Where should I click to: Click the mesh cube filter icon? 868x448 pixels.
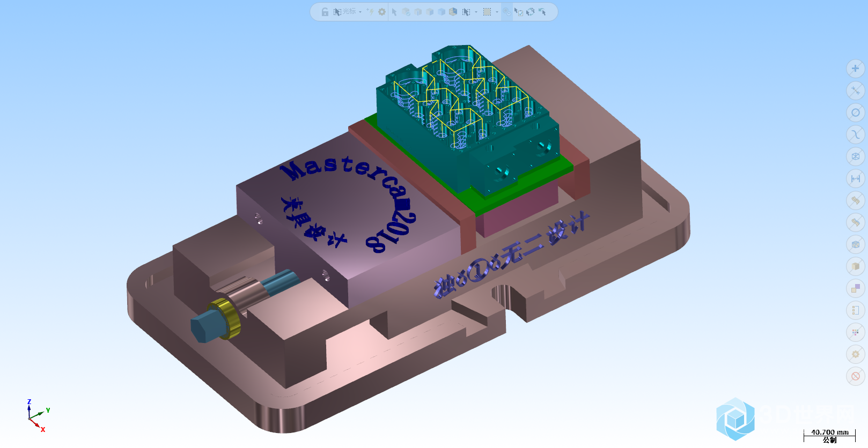(856, 244)
